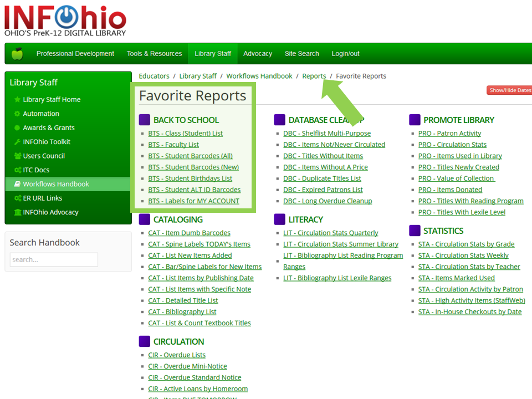Open BTS - Faculty List report
532x399 pixels.
[x=173, y=145]
